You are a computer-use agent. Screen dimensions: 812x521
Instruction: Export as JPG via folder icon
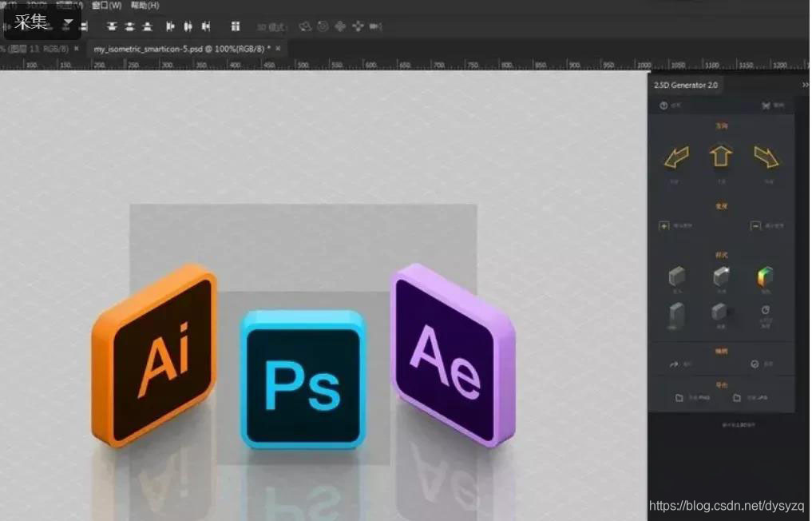(737, 398)
